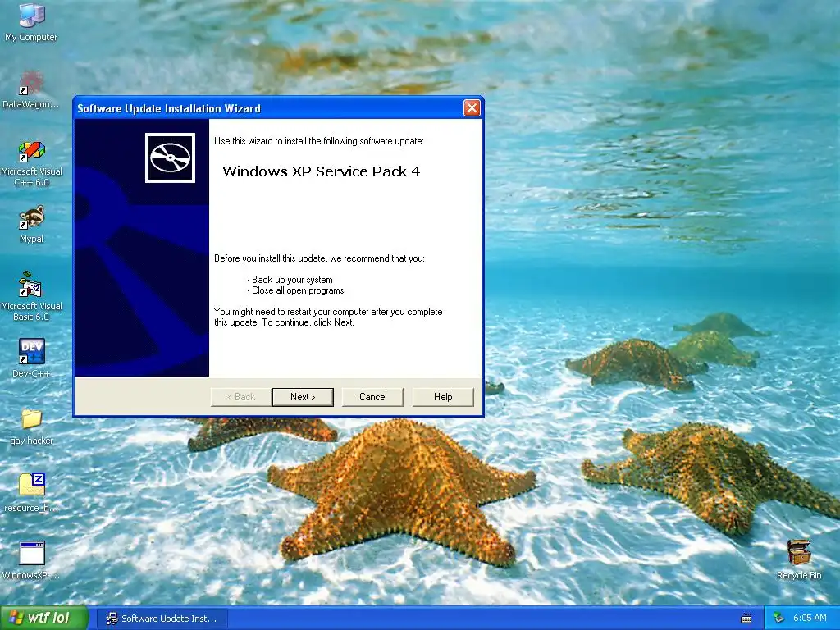Click the keyboard icon in taskbar
Viewport: 840px width, 630px height.
(746, 619)
